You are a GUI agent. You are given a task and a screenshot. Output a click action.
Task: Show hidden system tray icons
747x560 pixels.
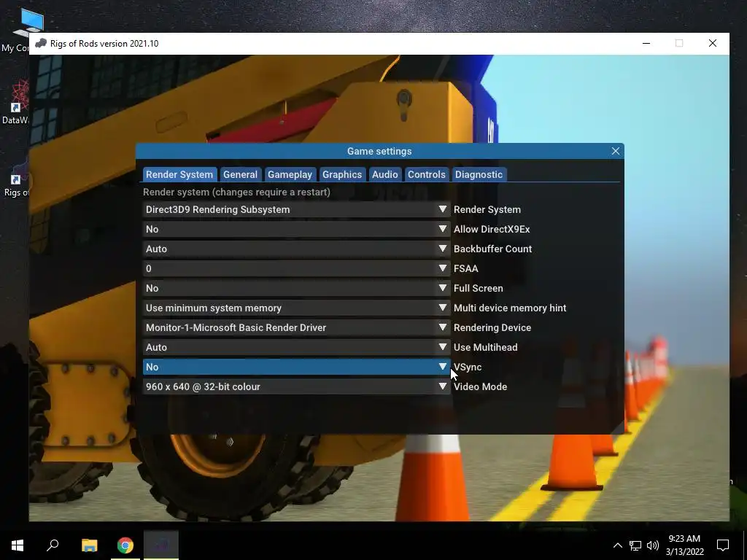pyautogui.click(x=617, y=545)
